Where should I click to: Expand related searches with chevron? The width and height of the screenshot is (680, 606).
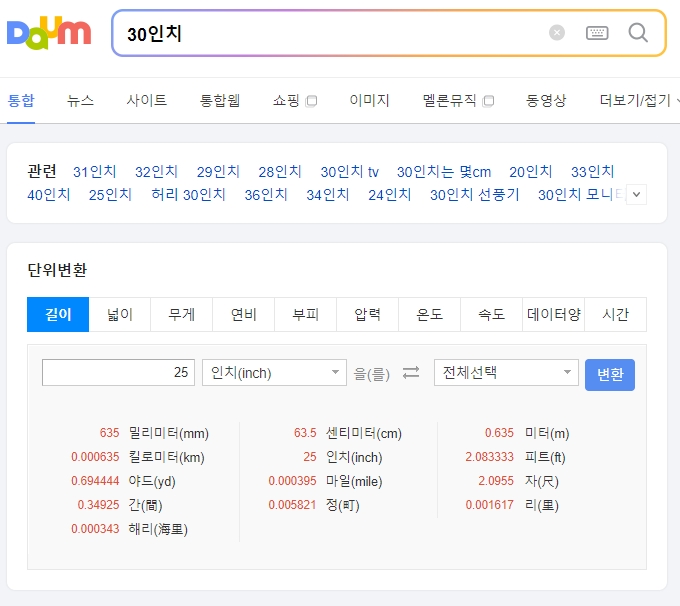point(636,194)
